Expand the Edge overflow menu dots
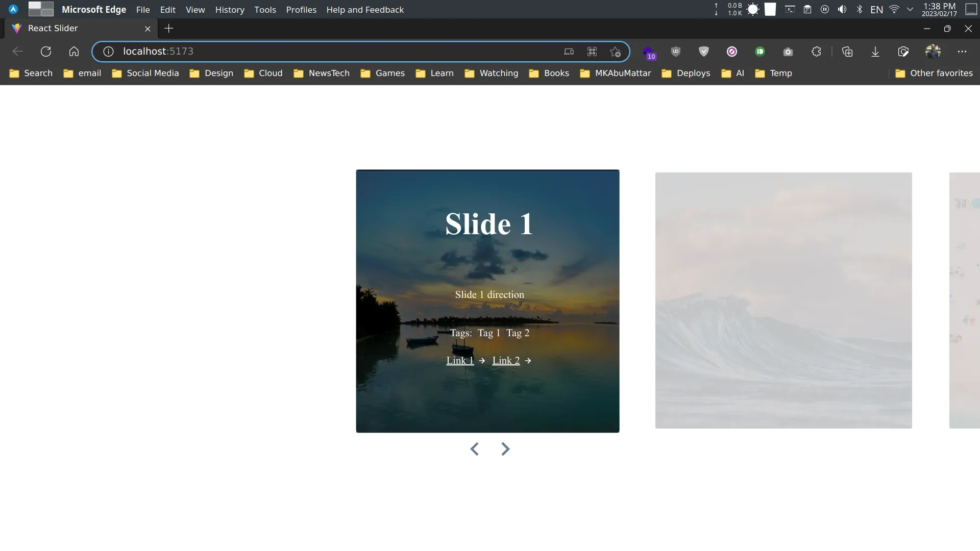The height and width of the screenshot is (551, 980). point(962,51)
